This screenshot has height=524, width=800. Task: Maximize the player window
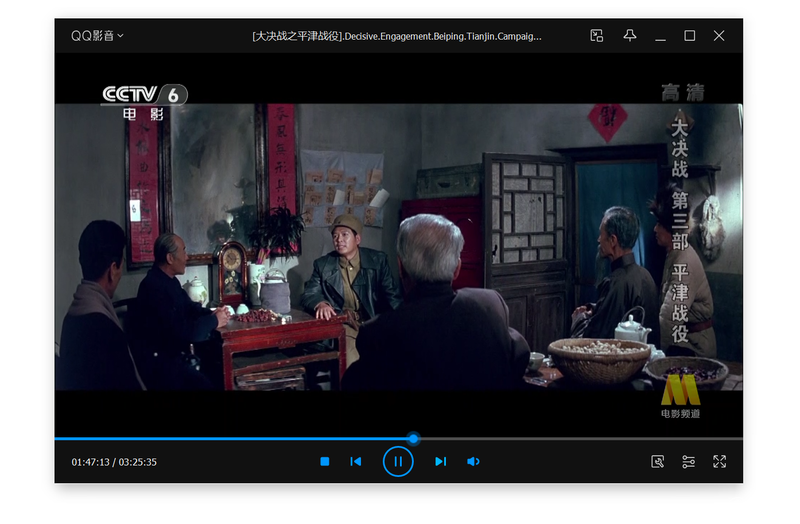[690, 36]
